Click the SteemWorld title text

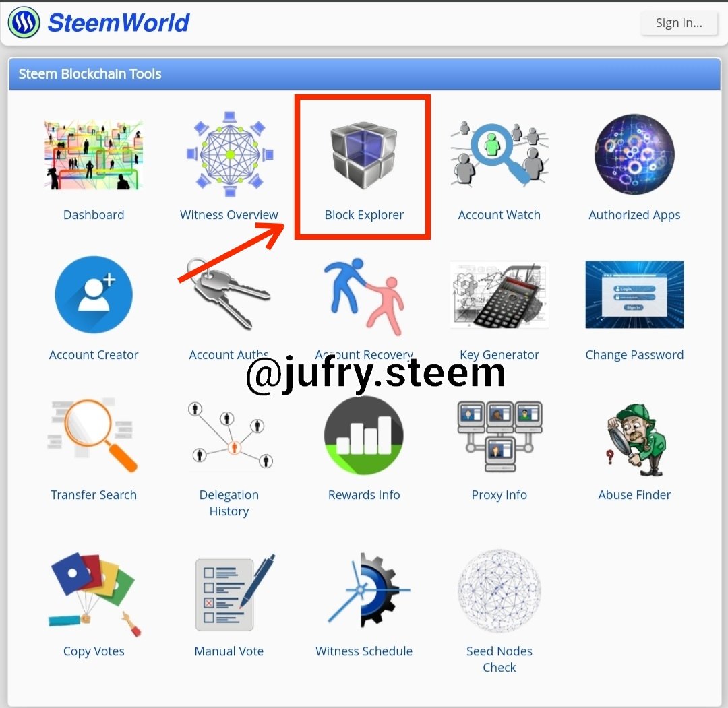119,23
